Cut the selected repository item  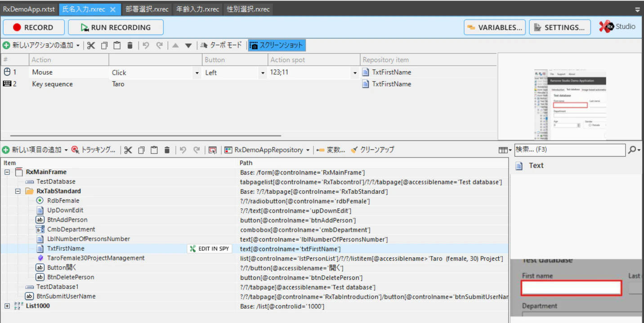tap(128, 150)
